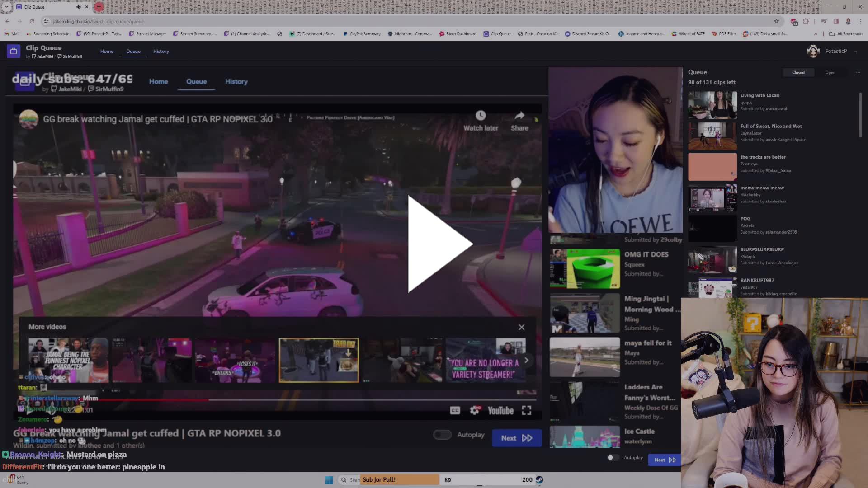Toggle Autoplay on the YouTube player

(442, 434)
